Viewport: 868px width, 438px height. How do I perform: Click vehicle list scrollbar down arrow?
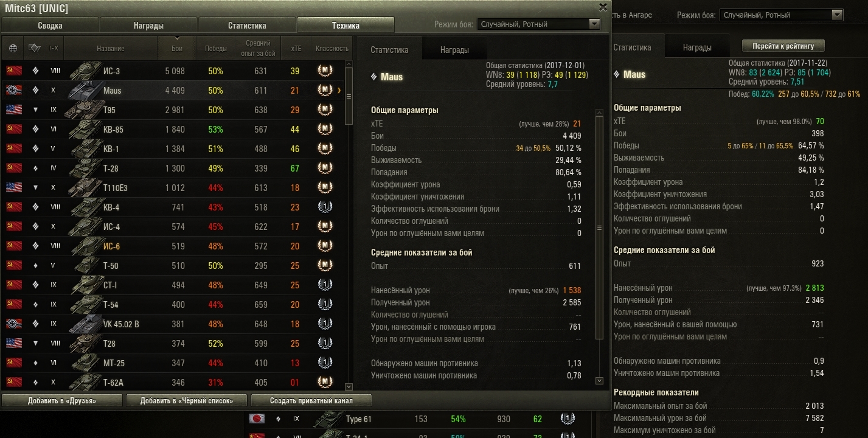[349, 386]
